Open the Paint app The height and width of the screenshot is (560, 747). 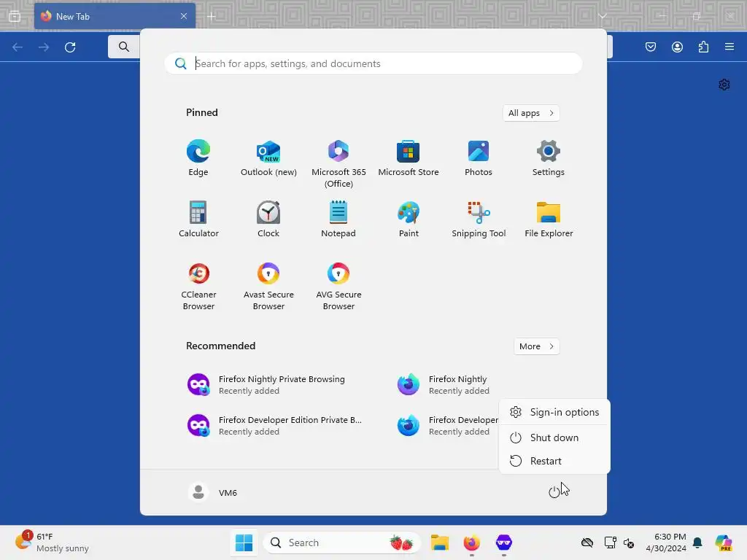pyautogui.click(x=409, y=219)
